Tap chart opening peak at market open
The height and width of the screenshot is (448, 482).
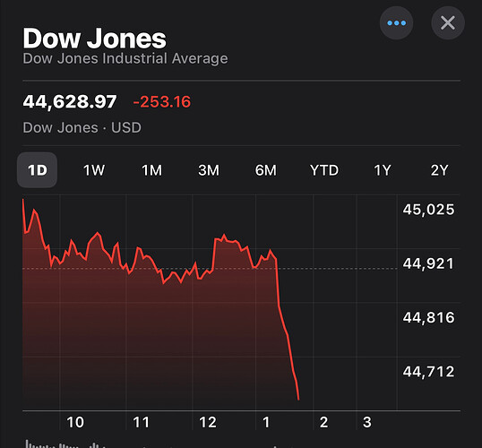[23, 200]
